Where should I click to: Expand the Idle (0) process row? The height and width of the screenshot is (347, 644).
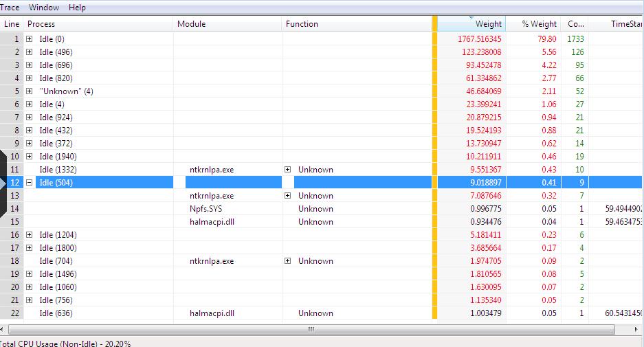point(30,39)
